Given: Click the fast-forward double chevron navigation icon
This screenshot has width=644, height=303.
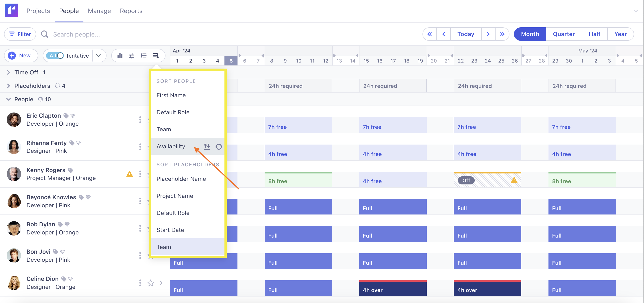Looking at the screenshot, I should tap(503, 34).
